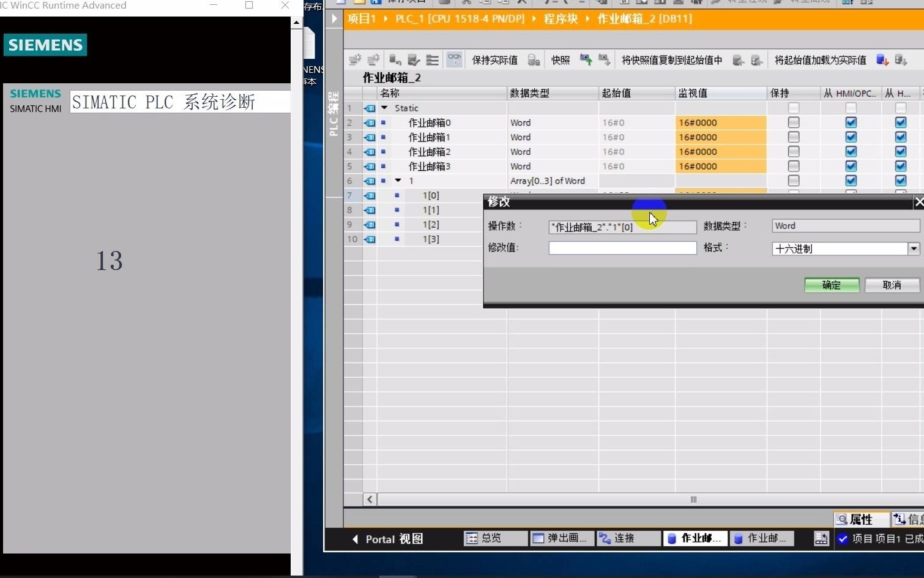Click the tag icon in row 1[0]

click(370, 195)
